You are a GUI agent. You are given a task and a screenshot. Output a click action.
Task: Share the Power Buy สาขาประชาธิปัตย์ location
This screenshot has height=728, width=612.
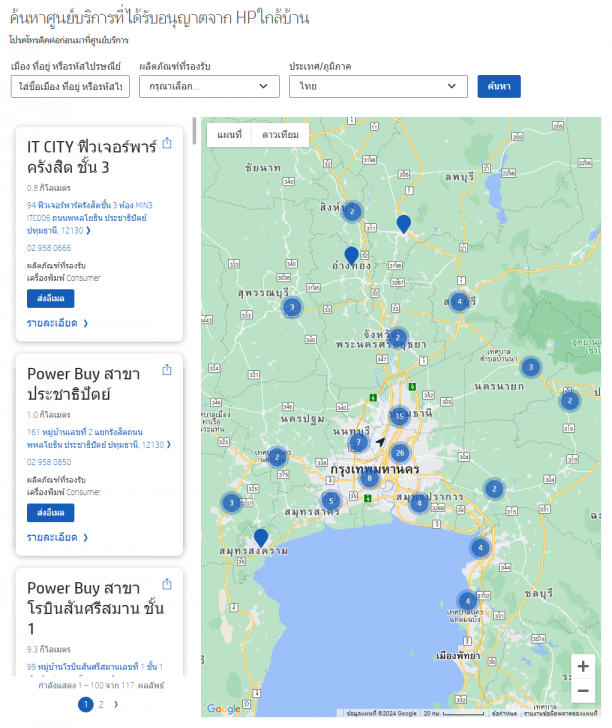click(x=167, y=370)
